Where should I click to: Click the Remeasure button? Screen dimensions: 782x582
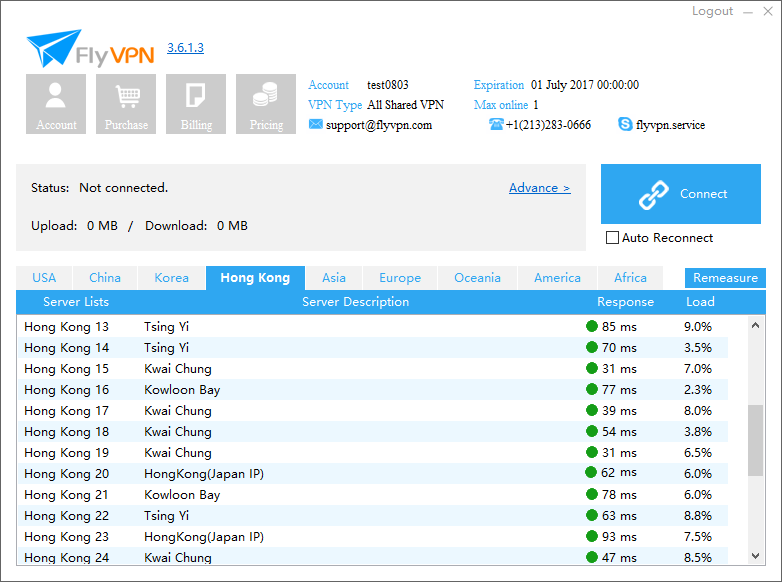click(x=725, y=278)
